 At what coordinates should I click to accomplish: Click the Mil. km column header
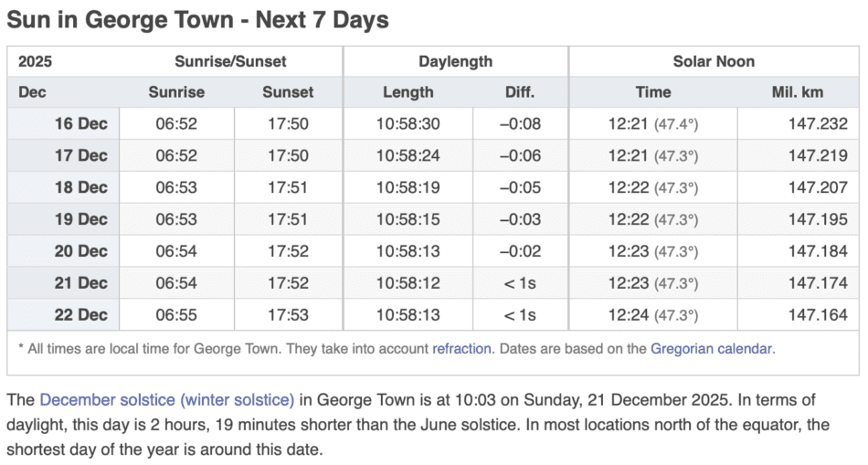[x=799, y=92]
